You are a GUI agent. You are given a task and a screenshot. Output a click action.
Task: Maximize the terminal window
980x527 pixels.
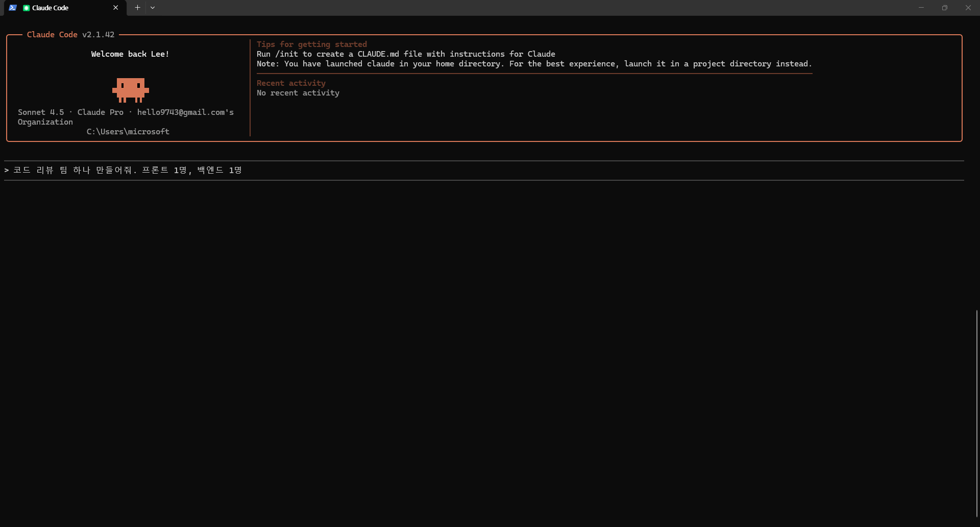[945, 8]
